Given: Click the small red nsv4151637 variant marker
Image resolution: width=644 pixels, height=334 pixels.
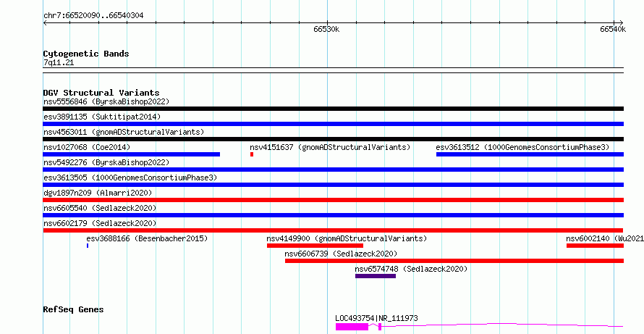Looking at the screenshot, I should pyautogui.click(x=252, y=154).
